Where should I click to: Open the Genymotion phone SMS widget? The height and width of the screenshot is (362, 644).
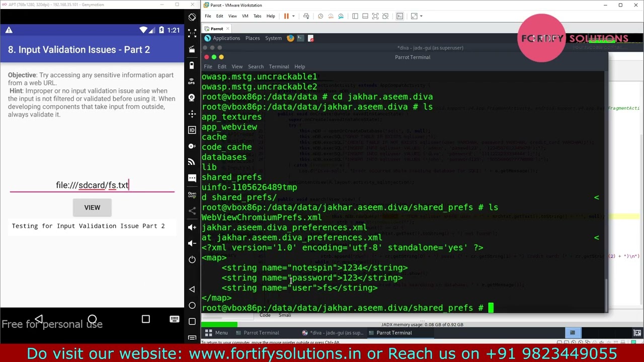192,178
